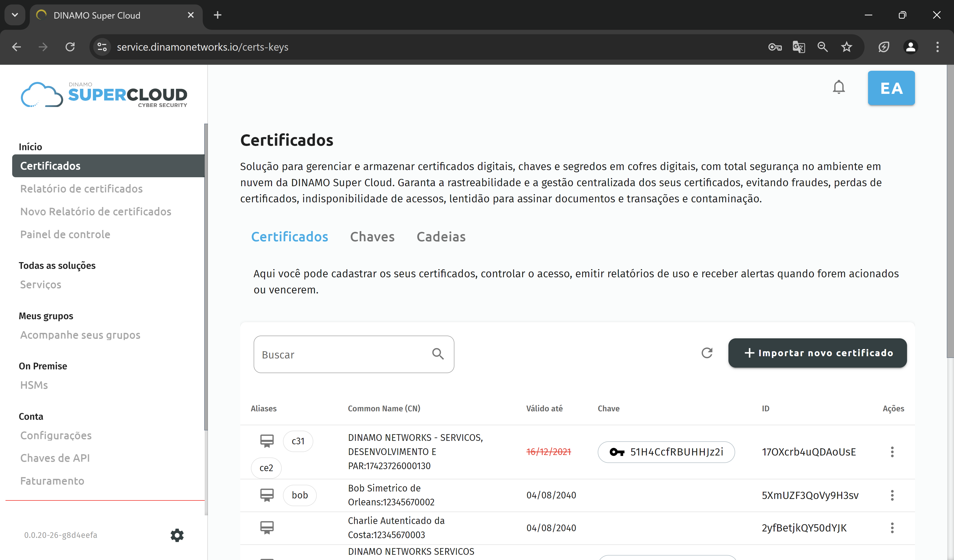Open Serviços under Todas as soluções
This screenshot has height=560, width=954.
40,284
